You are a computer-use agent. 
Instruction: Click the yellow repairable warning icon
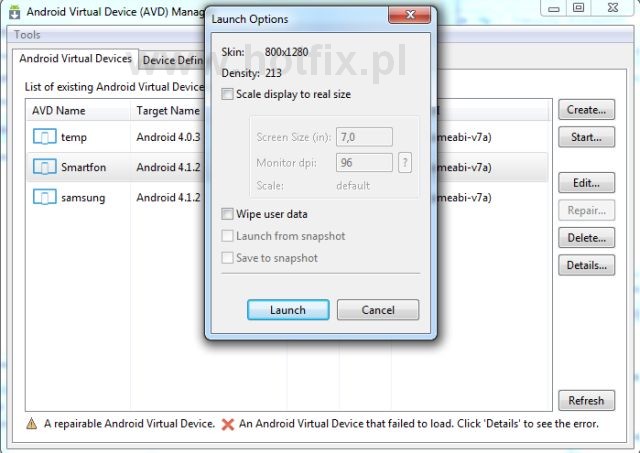[31, 424]
